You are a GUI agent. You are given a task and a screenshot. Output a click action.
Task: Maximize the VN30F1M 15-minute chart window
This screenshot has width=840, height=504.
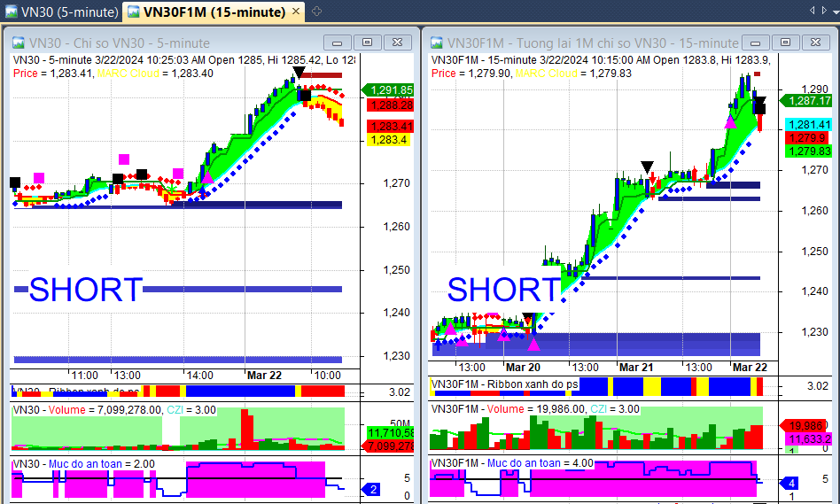tap(785, 43)
